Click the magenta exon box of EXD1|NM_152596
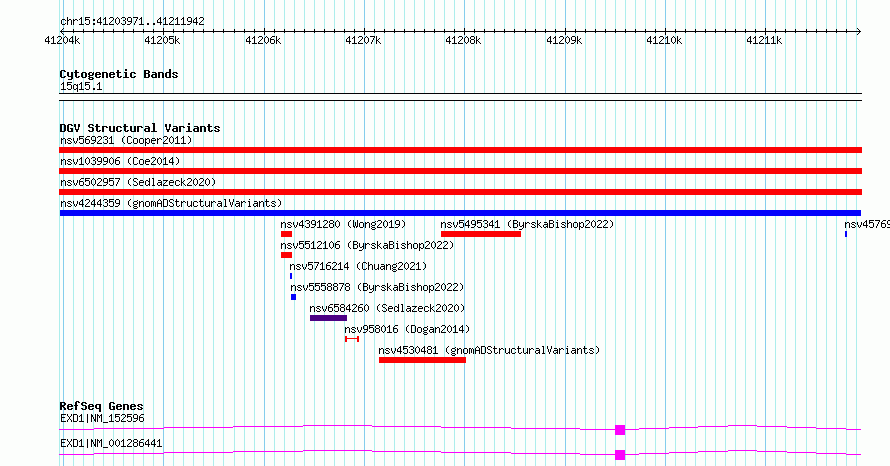890x466 pixels. [x=620, y=430]
